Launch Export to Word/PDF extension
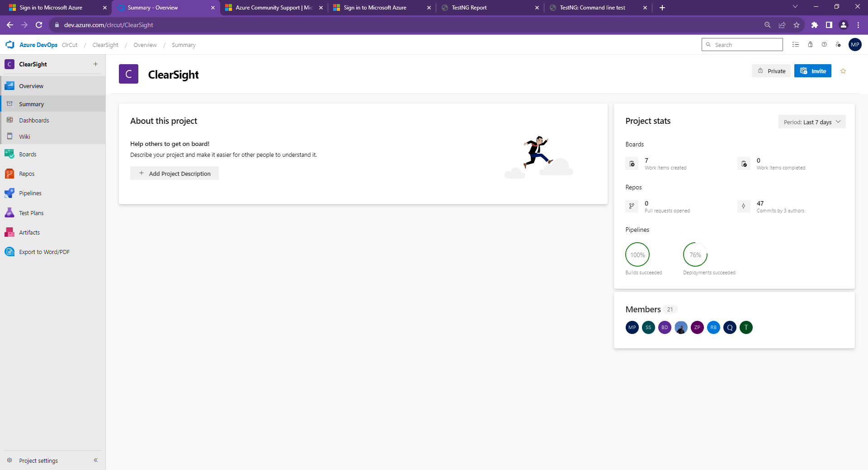This screenshot has height=470, width=868. click(x=53, y=252)
